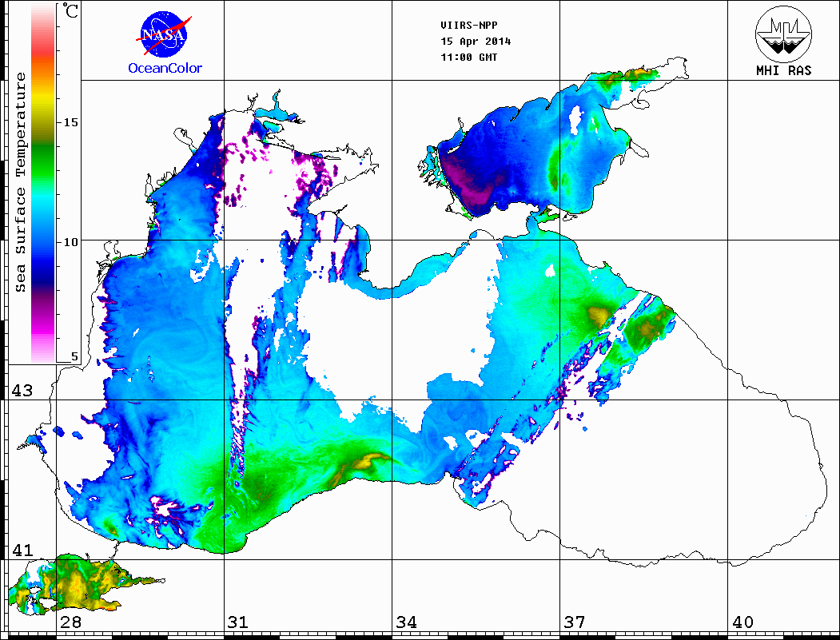Click the 15 tick on temperature scale
This screenshot has width=840, height=640.
pos(70,122)
